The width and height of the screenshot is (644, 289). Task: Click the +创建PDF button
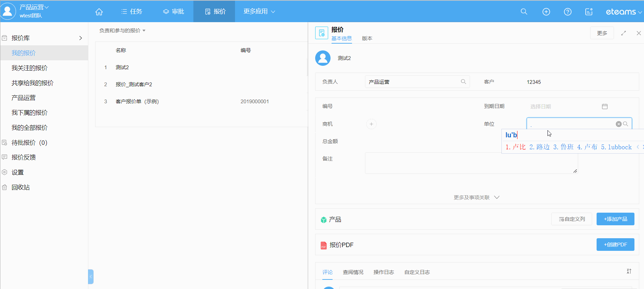pyautogui.click(x=615, y=245)
